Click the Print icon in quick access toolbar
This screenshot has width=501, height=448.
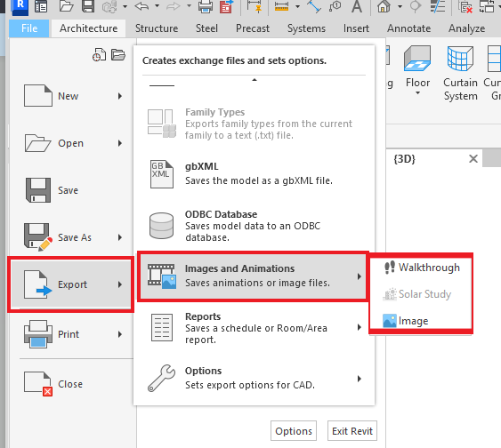[206, 6]
